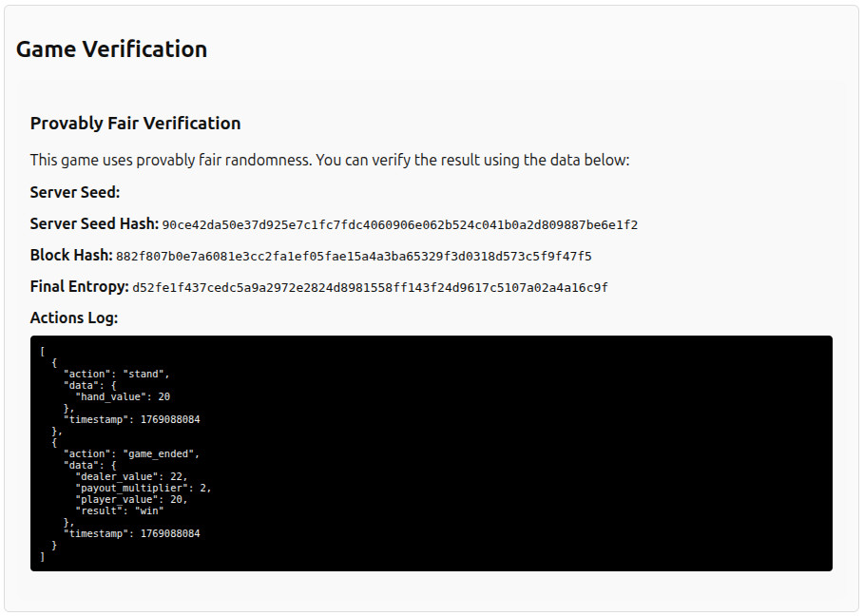The image size is (864, 616).
Task: Click the Final Entropy label
Action: (x=79, y=286)
